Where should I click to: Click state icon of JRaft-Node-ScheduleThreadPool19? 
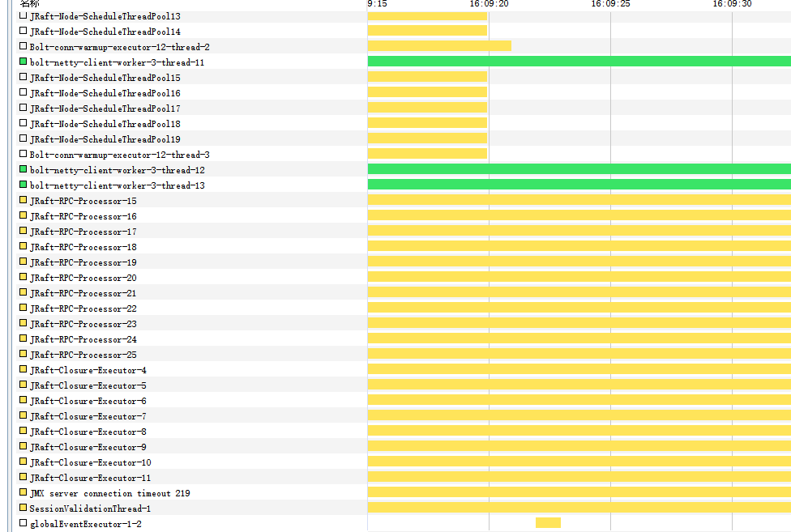pos(23,138)
